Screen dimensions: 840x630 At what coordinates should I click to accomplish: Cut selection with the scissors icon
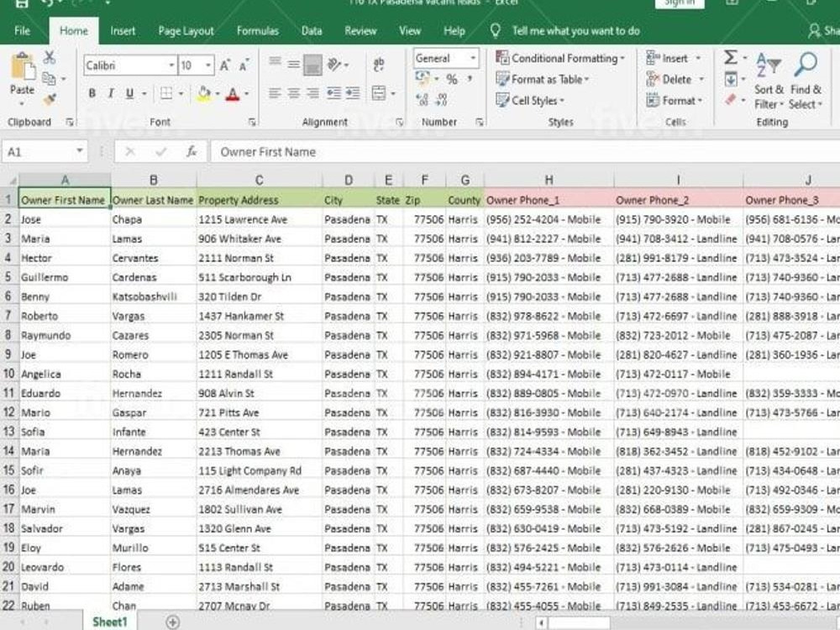point(50,57)
